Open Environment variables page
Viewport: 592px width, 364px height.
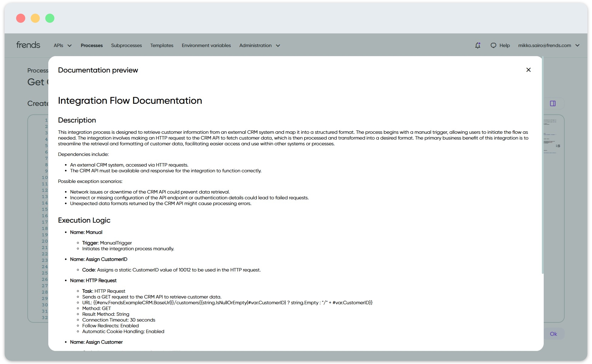(x=206, y=45)
